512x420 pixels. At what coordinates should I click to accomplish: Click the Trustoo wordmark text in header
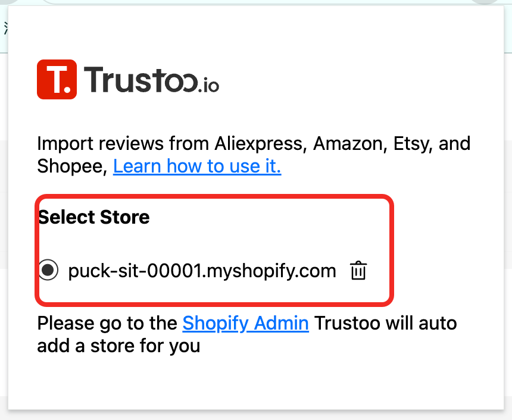141,80
